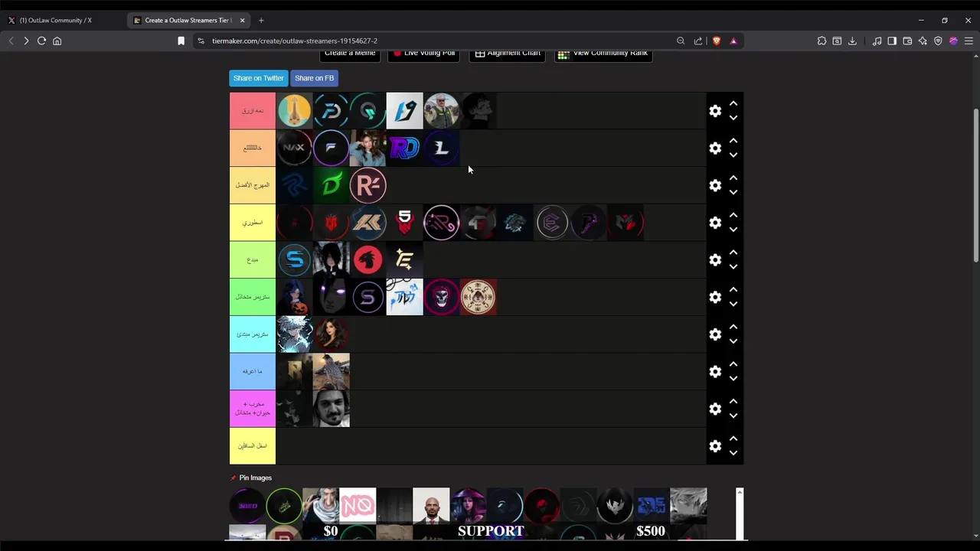Move the cyan tier row up

733,327
